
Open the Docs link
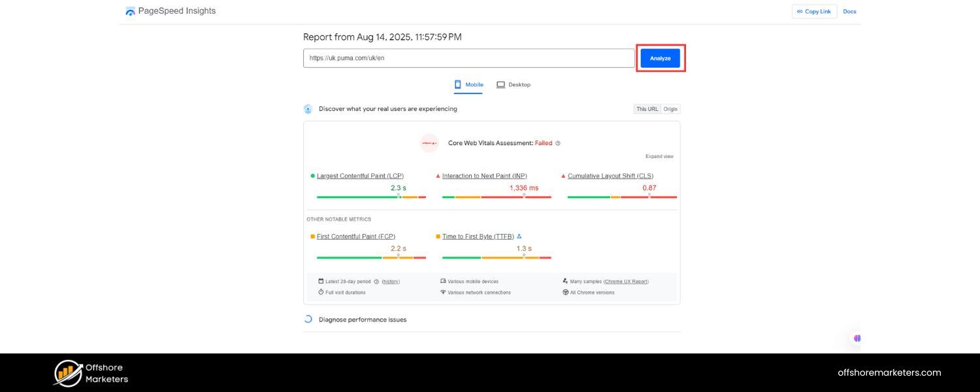coord(849,12)
